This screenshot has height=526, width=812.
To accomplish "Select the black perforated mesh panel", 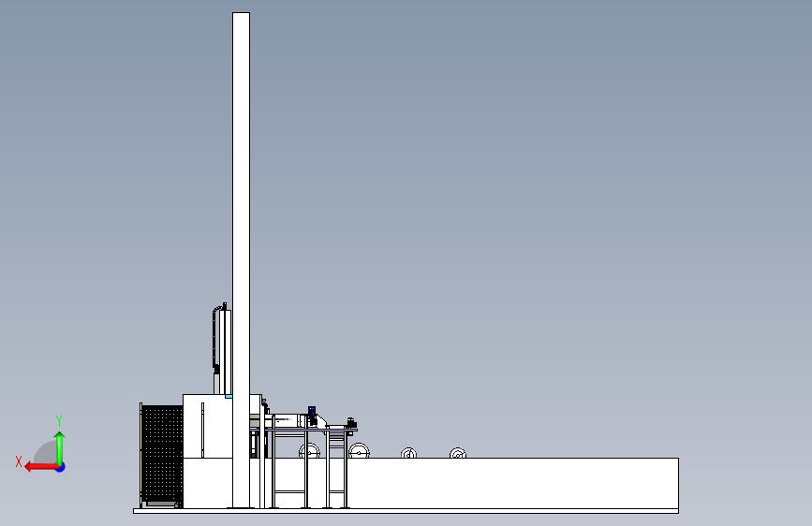I will pos(162,455).
